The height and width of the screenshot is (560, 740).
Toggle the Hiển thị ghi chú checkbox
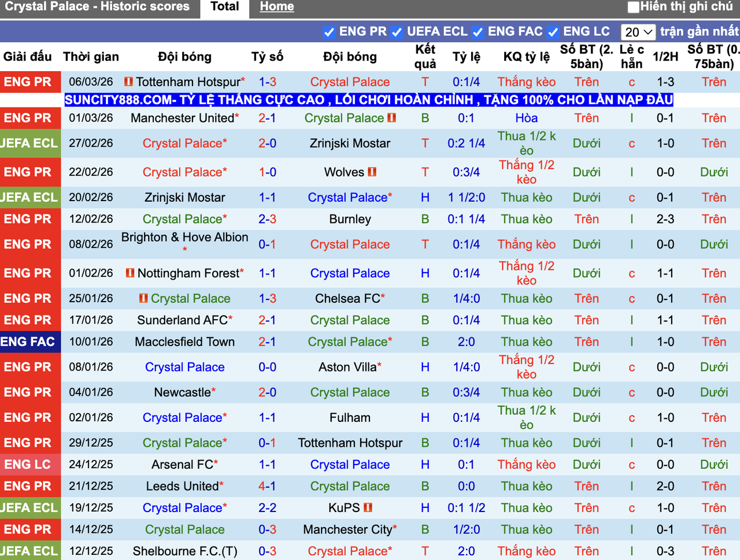coord(634,7)
